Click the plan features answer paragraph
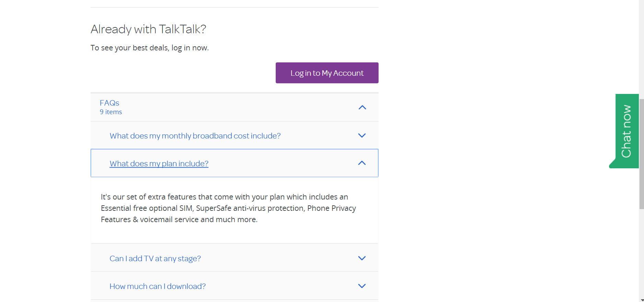Image resolution: width=644 pixels, height=302 pixels. point(228,208)
